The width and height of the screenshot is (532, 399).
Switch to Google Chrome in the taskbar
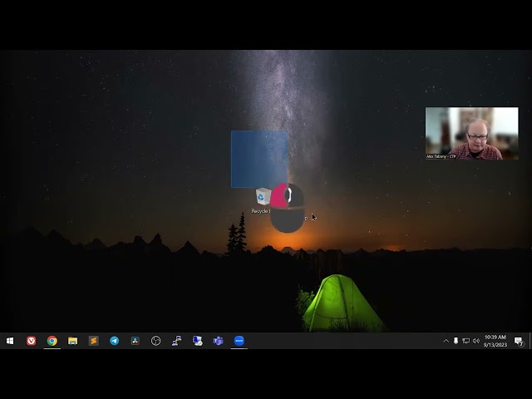(x=52, y=341)
